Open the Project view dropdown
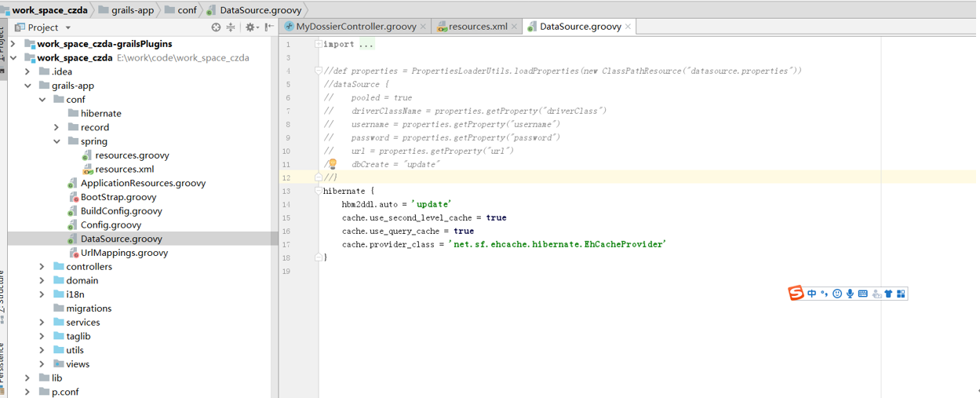The width and height of the screenshot is (980, 398). (x=68, y=27)
